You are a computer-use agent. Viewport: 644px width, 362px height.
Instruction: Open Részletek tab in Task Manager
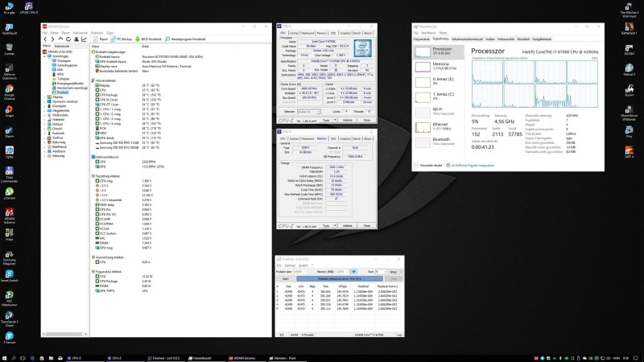523,39
